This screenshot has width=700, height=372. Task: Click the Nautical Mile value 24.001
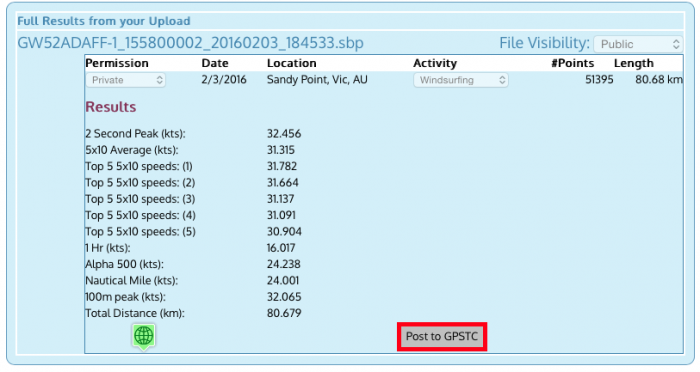click(283, 280)
